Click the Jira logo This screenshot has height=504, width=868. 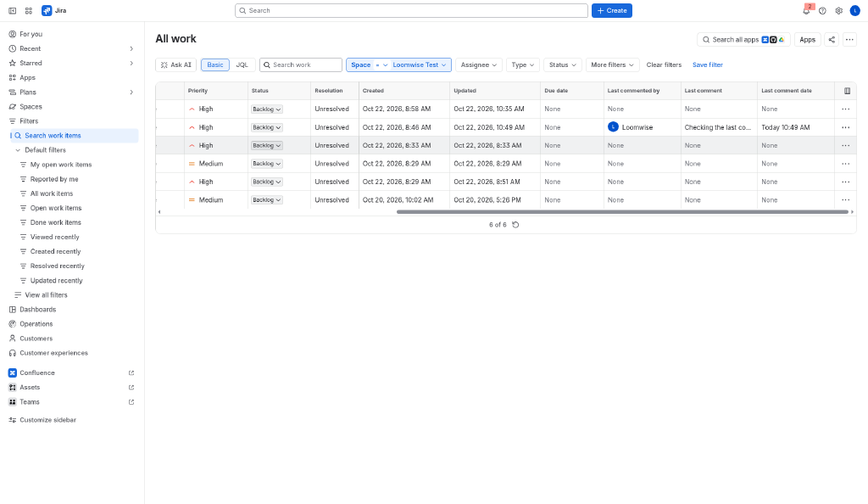[x=54, y=10]
